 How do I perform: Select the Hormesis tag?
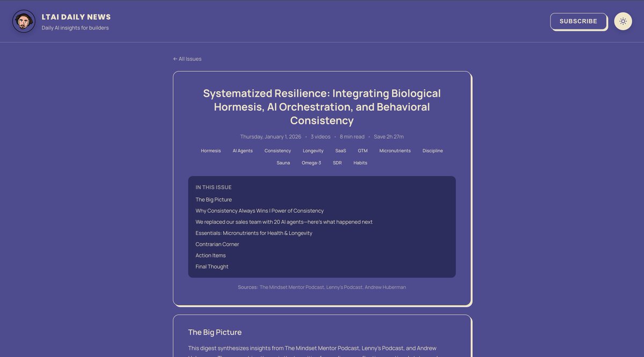(211, 151)
